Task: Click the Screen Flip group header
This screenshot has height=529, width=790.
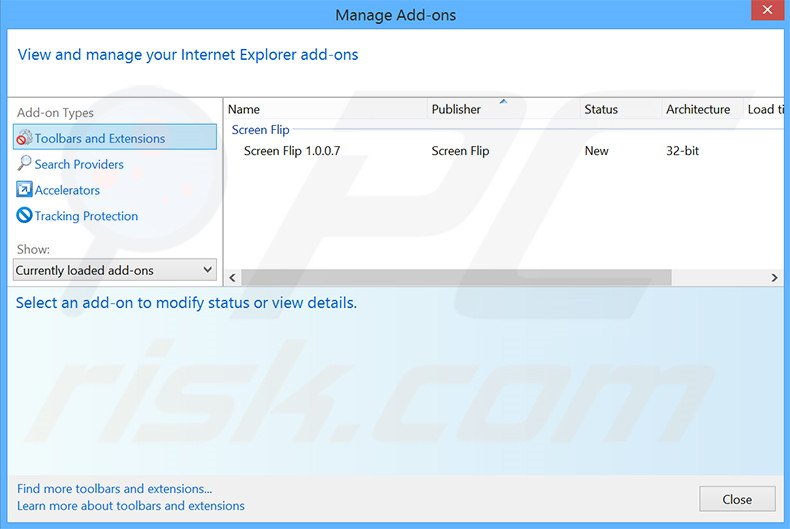Action: point(261,130)
